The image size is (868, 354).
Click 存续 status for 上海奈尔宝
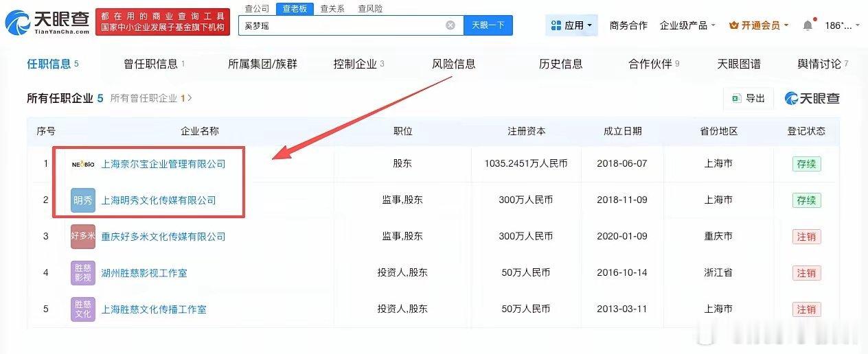pos(806,164)
